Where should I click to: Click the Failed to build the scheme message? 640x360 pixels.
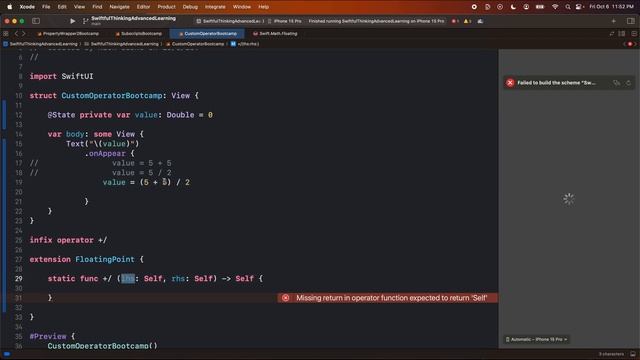click(556, 83)
